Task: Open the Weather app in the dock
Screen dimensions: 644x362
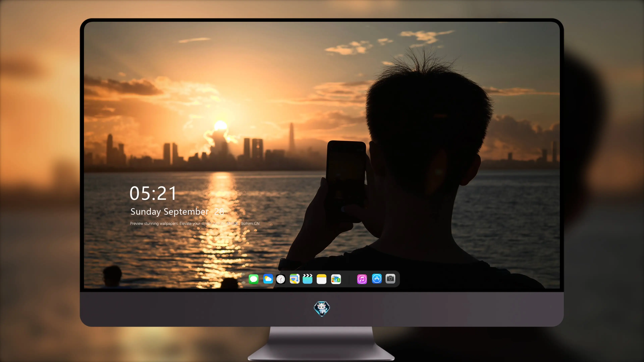Action: [x=268, y=279]
